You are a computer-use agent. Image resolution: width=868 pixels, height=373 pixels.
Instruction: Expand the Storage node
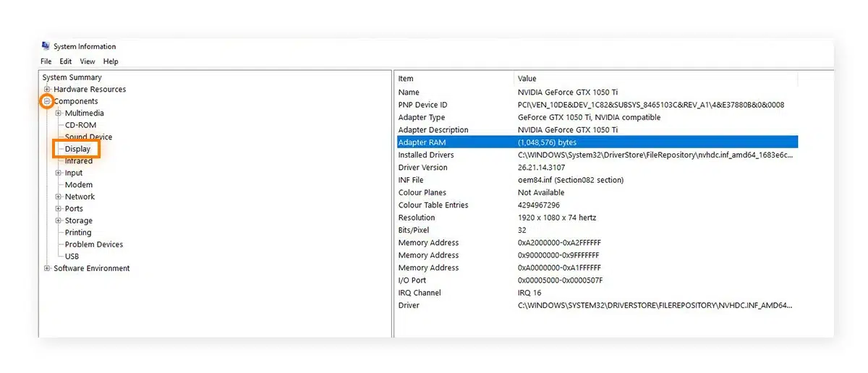point(59,220)
